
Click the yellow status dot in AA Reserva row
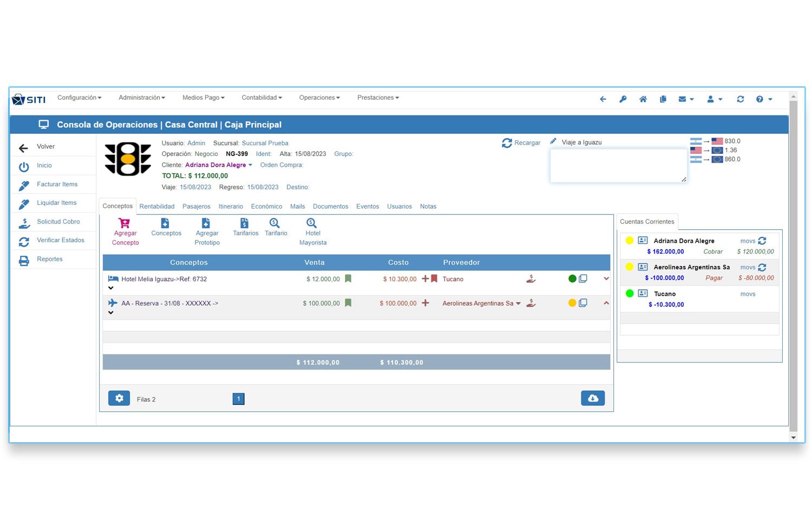pos(572,303)
